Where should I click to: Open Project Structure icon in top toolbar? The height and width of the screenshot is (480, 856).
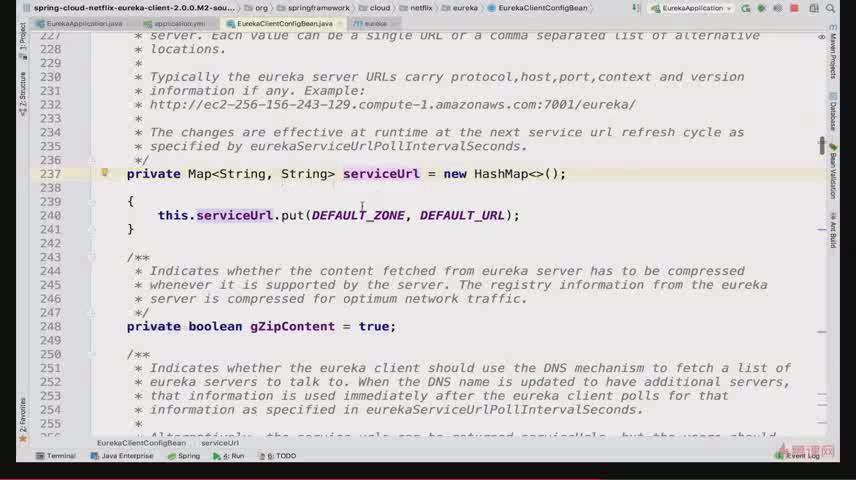tap(813, 8)
